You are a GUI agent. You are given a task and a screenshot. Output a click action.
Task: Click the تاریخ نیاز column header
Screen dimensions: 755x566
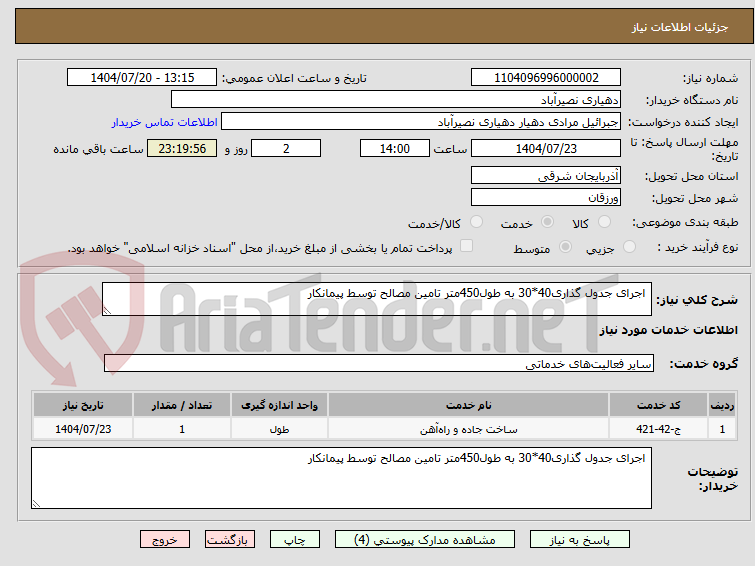tap(83, 405)
